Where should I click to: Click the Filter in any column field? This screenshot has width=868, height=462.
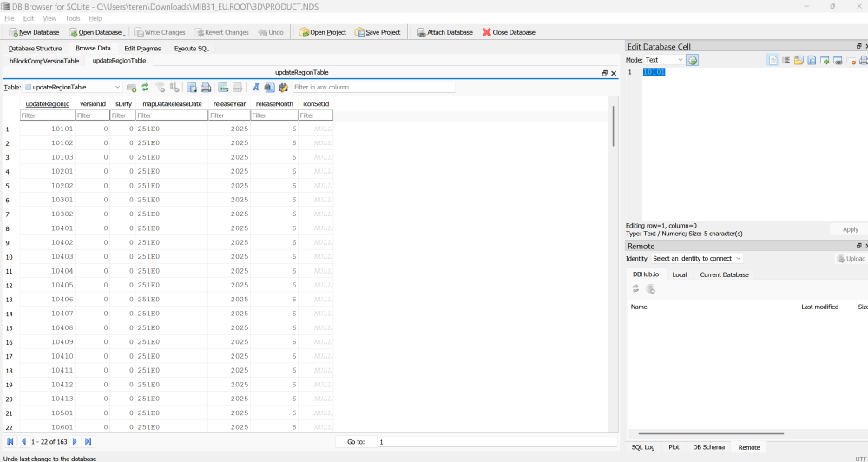pos(373,87)
